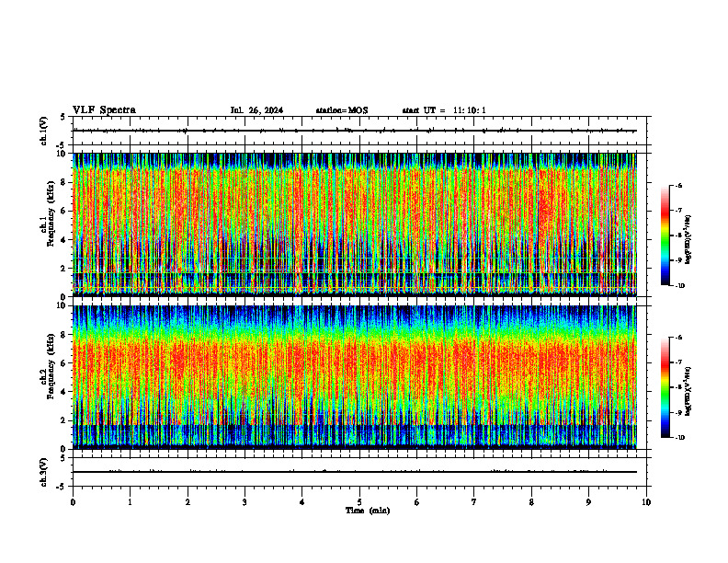Click the ch.1 colorbar log(PSD) label
Screen dimensions: 728x563
[688, 239]
